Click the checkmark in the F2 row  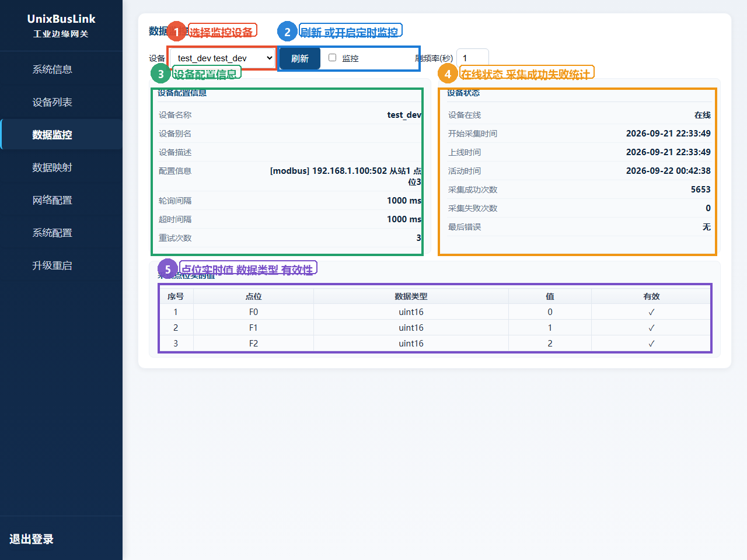coord(651,344)
